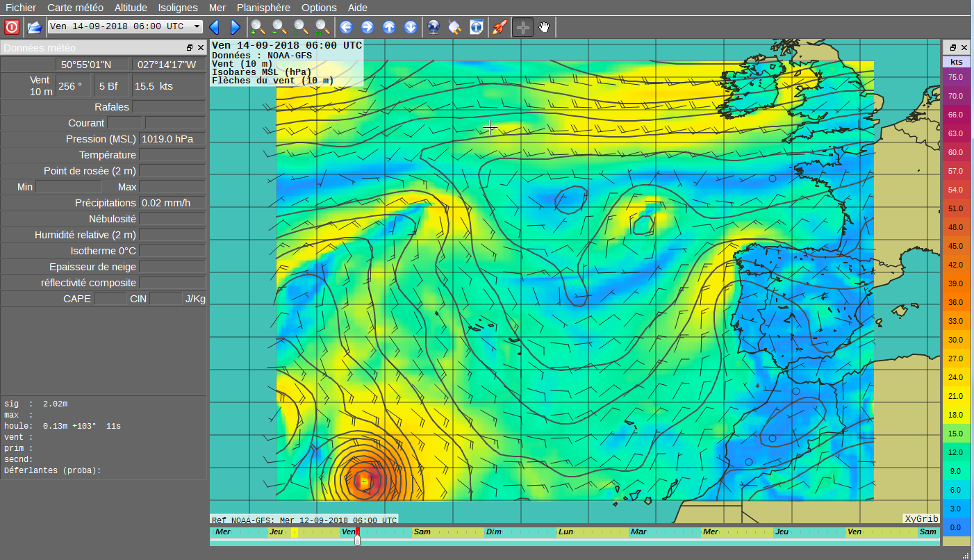This screenshot has height=560, width=974.
Task: Pan the map left with the left arrow
Action: pos(346,27)
